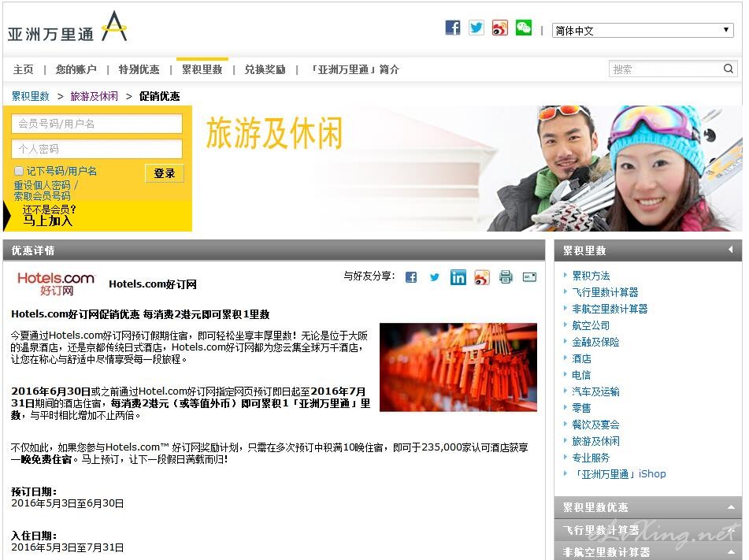Open the 汽车及运输 sidebar link
This screenshot has height=560, width=749.
595,391
